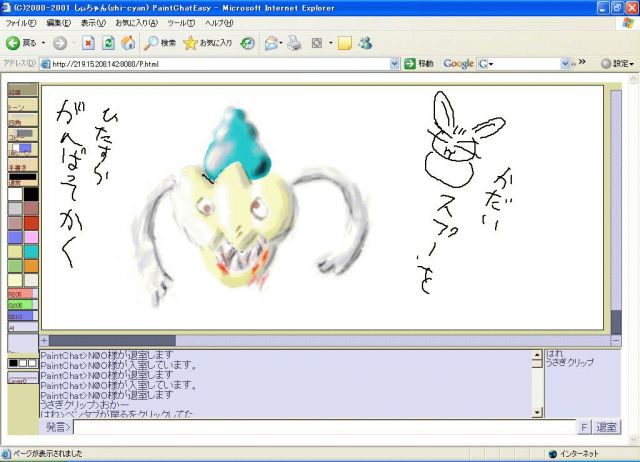
Task: Open the ツール(T) menu
Action: pyautogui.click(x=181, y=23)
